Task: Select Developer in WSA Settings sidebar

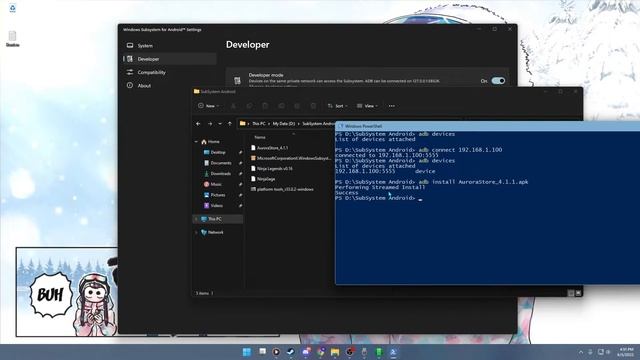Action: pyautogui.click(x=169, y=59)
